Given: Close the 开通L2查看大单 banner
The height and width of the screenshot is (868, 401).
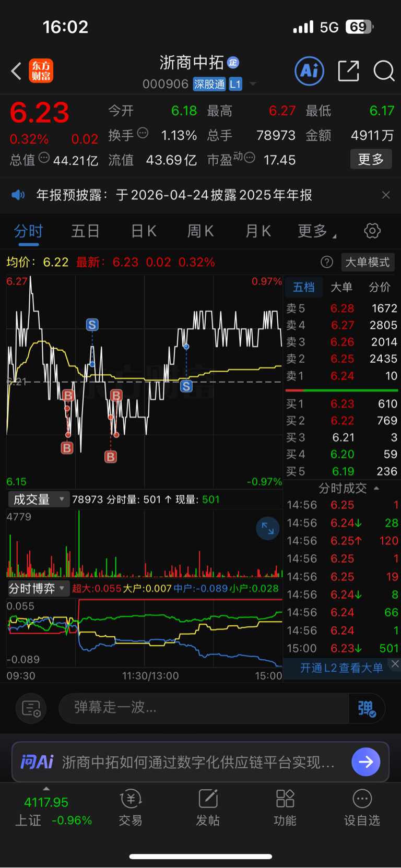Looking at the screenshot, I should 395,663.
